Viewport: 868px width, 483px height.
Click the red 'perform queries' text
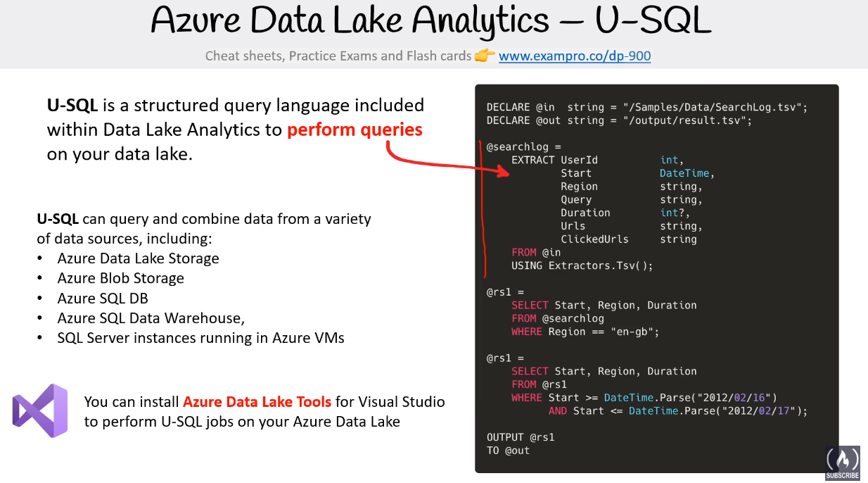pos(355,130)
